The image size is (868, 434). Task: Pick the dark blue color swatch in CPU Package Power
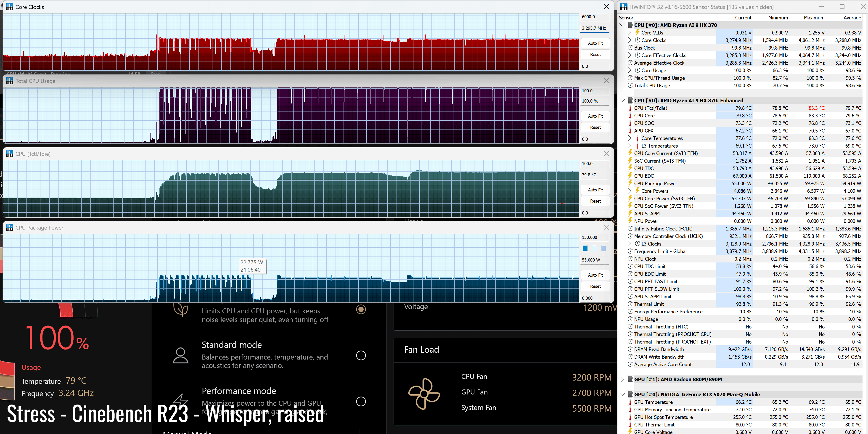[585, 248]
